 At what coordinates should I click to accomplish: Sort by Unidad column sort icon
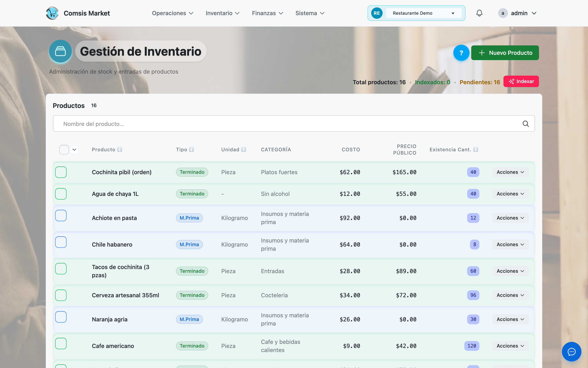(243, 149)
